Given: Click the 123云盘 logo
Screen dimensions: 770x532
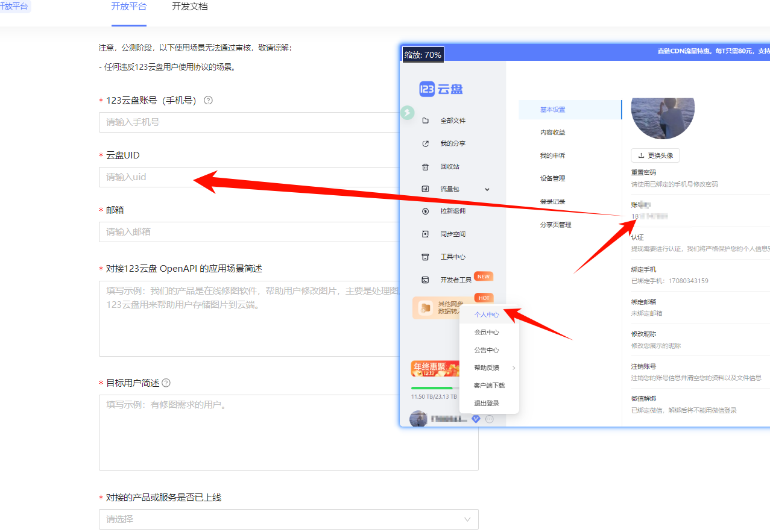Looking at the screenshot, I should point(441,89).
